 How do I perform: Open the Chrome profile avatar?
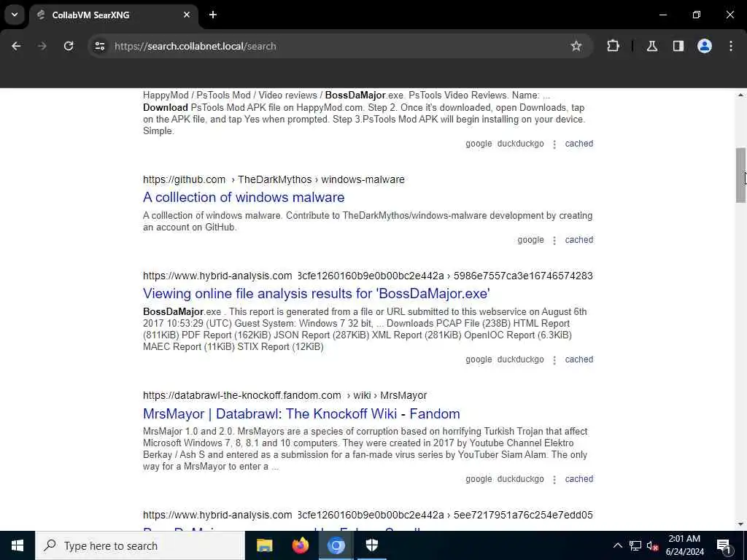pyautogui.click(x=705, y=46)
